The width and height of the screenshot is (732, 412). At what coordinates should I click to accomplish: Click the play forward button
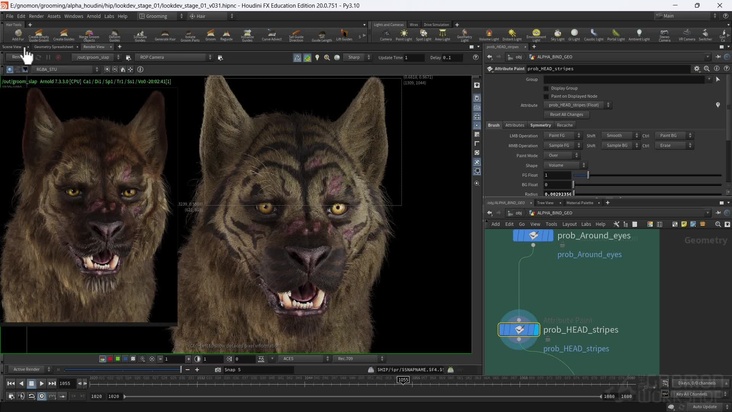[x=42, y=384]
